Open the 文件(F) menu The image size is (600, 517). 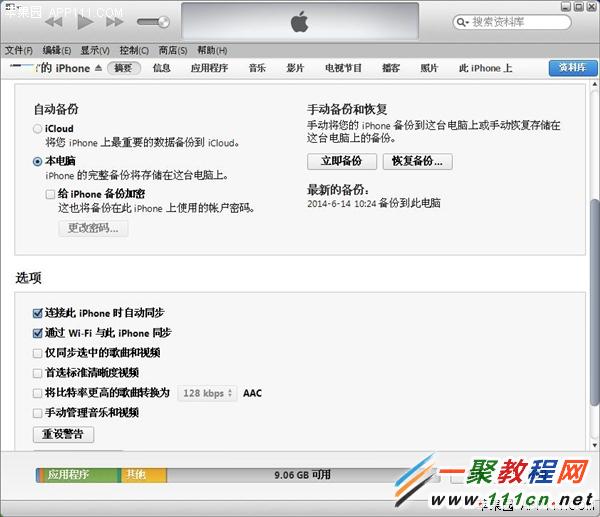(x=19, y=50)
